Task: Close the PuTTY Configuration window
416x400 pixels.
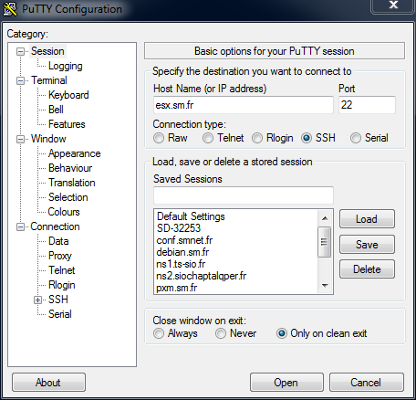Action: tap(393, 5)
